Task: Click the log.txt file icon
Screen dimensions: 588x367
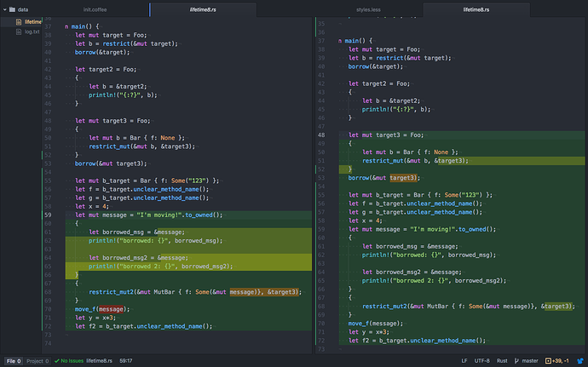Action: 19,32
